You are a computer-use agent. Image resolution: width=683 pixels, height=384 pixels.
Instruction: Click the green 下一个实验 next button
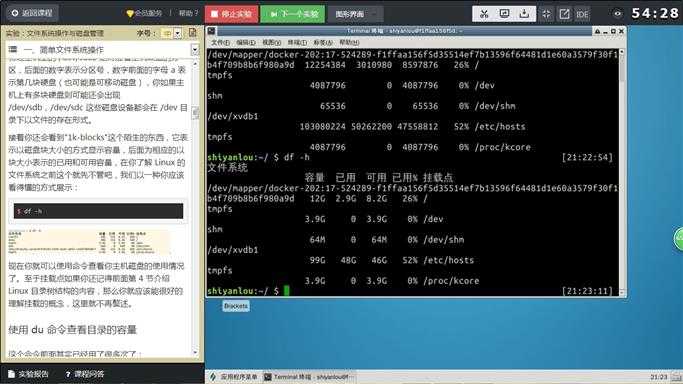pyautogui.click(x=293, y=14)
